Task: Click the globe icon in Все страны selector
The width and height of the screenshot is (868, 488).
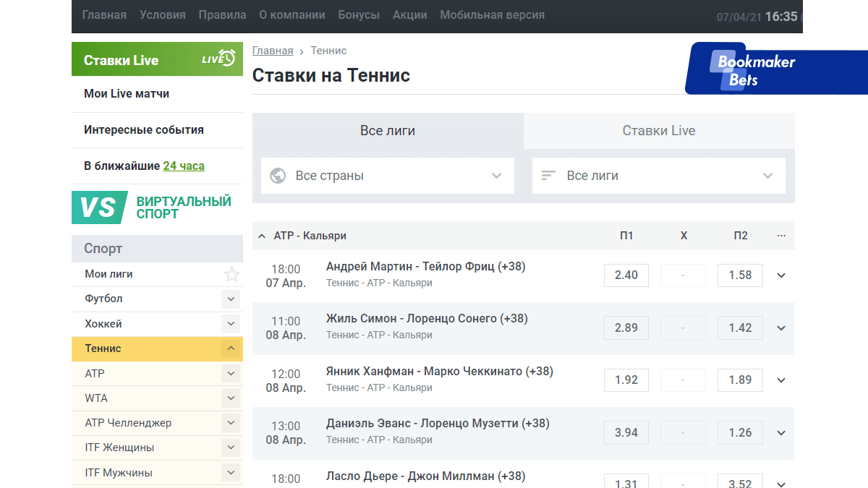Action: click(x=278, y=176)
